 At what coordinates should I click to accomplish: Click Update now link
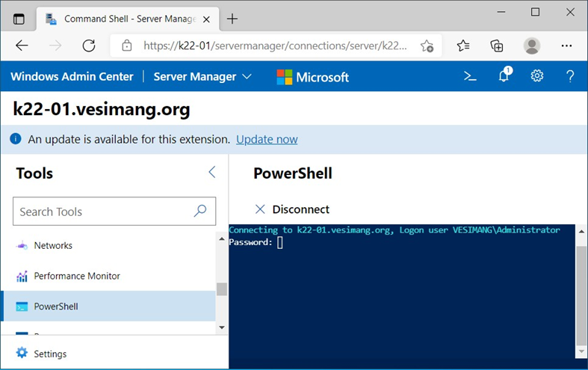pos(267,139)
